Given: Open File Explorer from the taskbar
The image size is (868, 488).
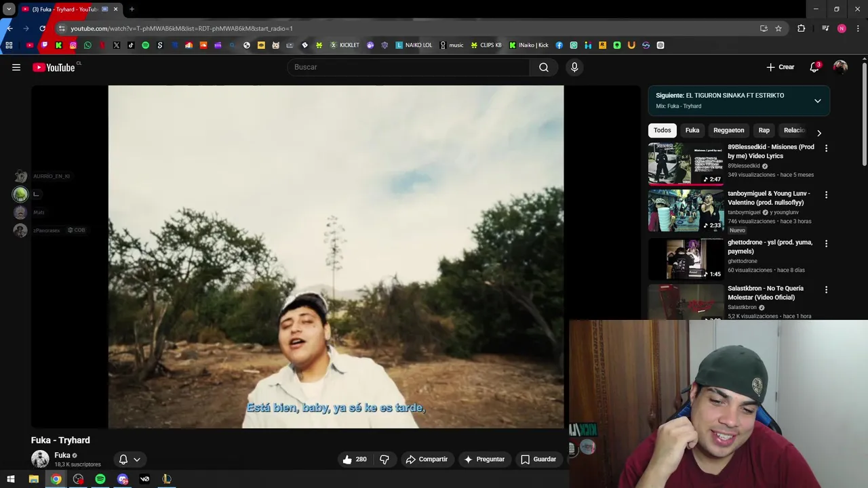Looking at the screenshot, I should tap(33, 479).
